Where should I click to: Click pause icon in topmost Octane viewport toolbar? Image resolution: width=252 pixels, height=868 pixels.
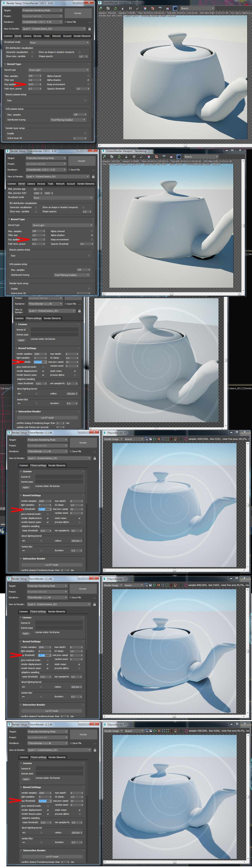[130, 8]
